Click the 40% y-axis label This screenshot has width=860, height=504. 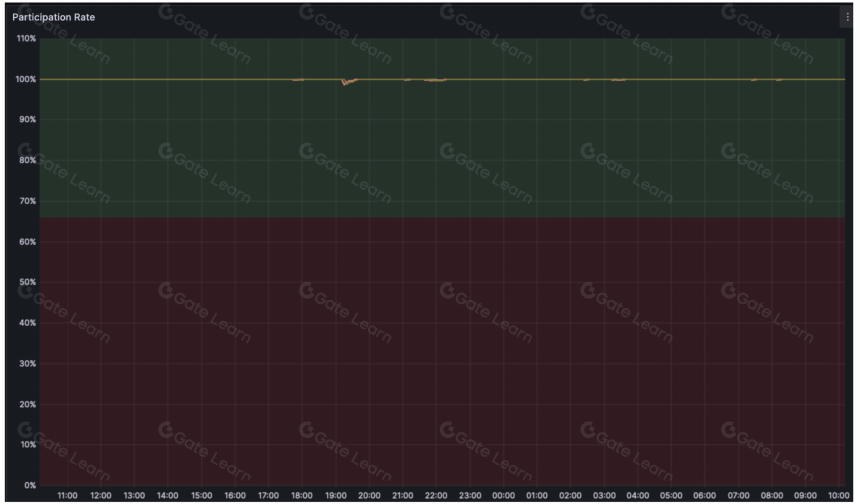pyautogui.click(x=28, y=322)
